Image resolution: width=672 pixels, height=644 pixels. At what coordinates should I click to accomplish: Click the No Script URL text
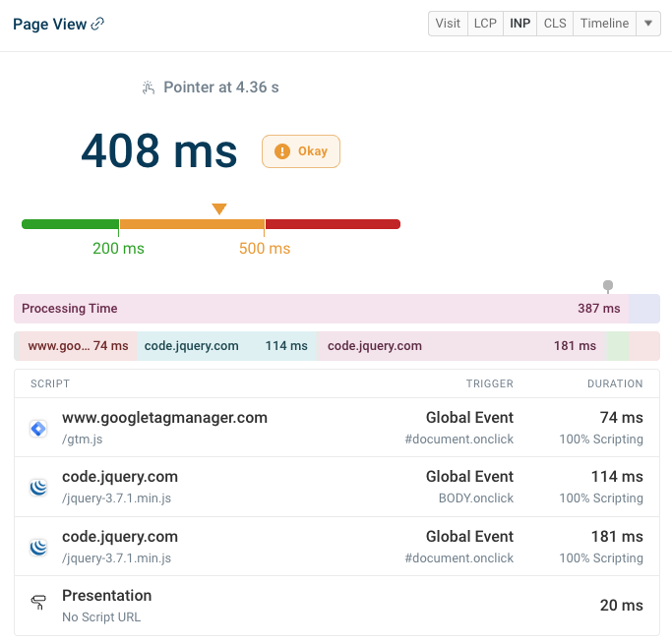(101, 617)
